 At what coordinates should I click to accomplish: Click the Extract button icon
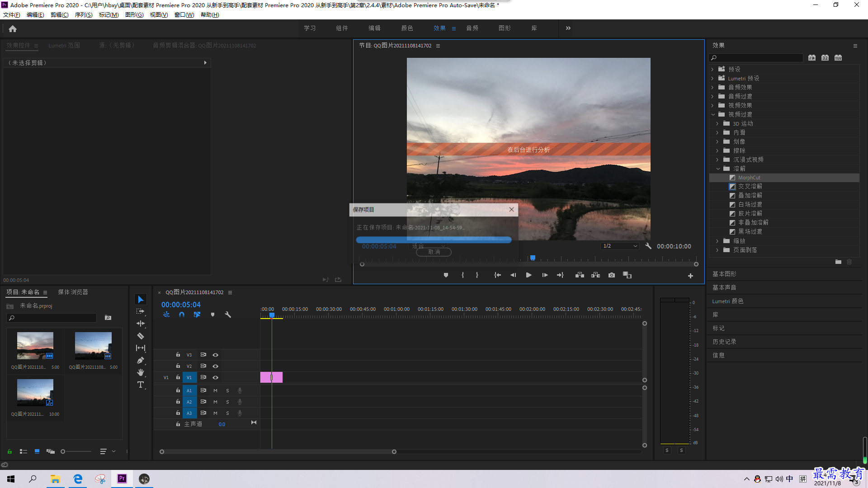tap(595, 275)
